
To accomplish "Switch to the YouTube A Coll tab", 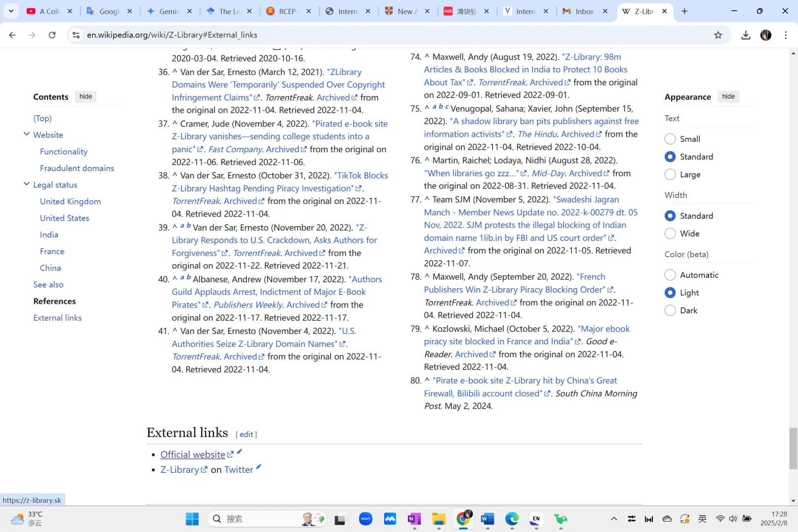I will coord(49,11).
